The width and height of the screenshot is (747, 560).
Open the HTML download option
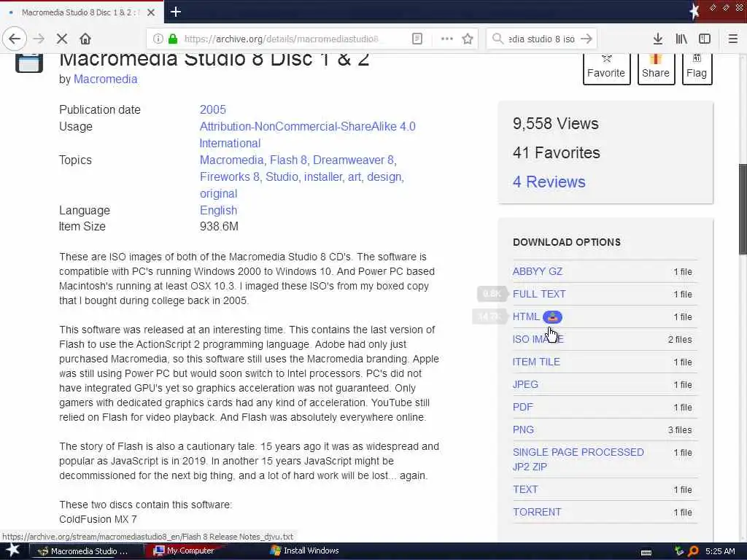pos(526,316)
